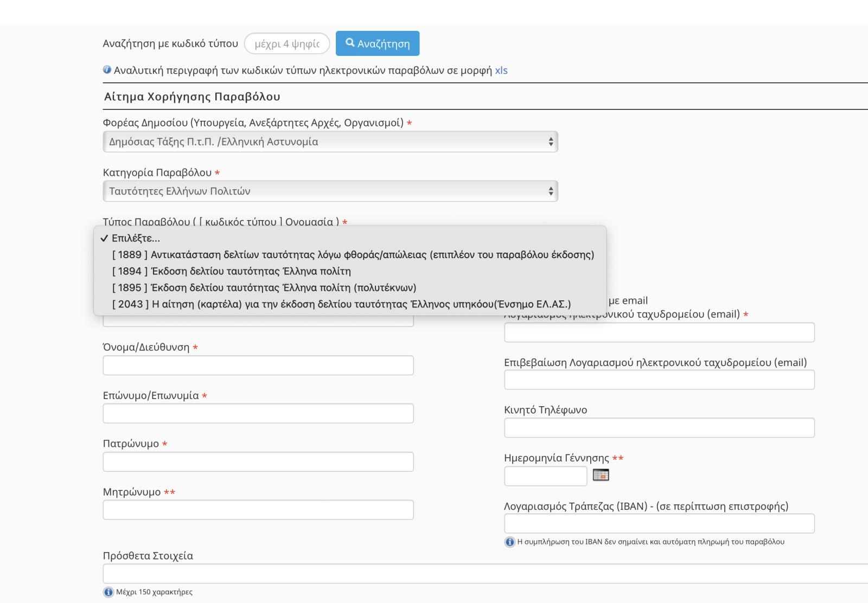Click the Κινητό Τηλέφωνο input field

click(659, 427)
